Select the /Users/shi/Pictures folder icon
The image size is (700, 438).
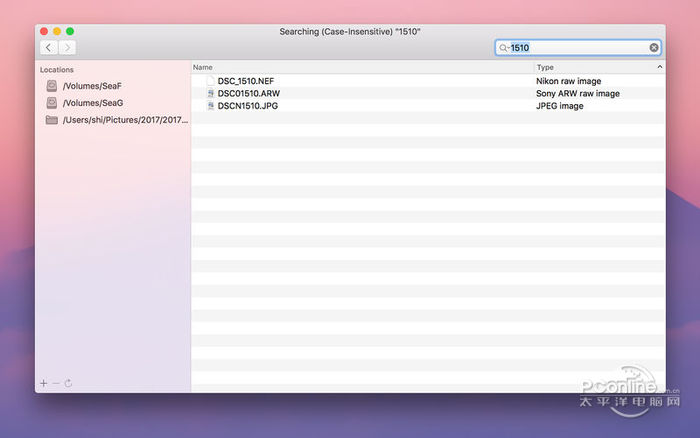[x=52, y=120]
